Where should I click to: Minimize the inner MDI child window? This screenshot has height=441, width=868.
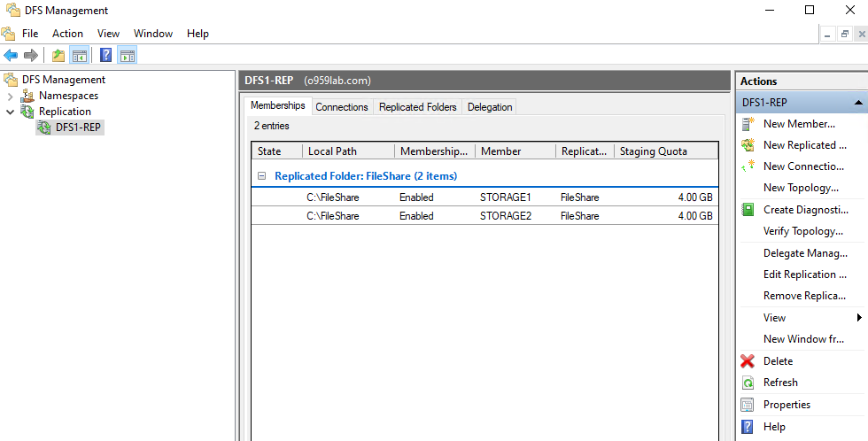point(827,35)
